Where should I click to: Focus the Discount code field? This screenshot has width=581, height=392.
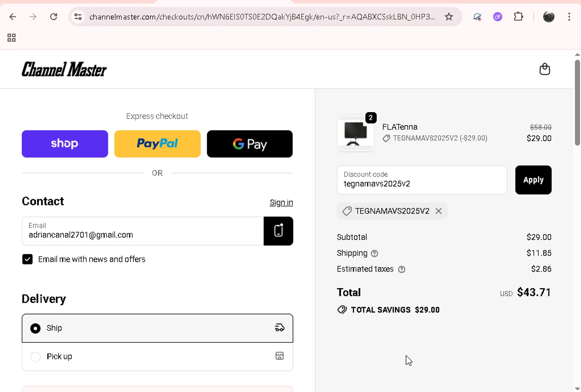[422, 180]
